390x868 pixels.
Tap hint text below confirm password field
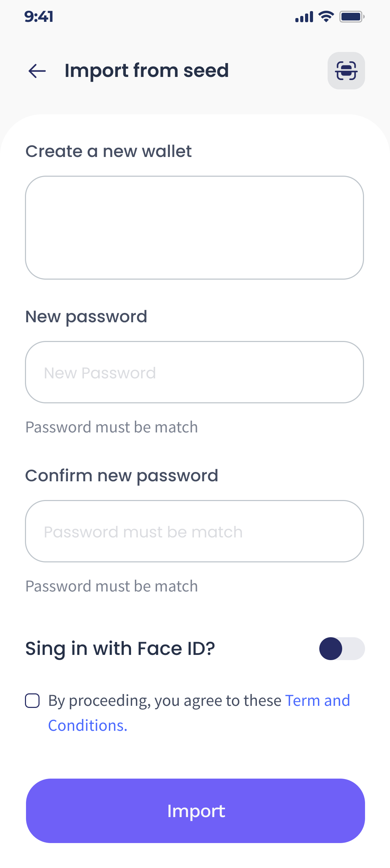coord(112,586)
